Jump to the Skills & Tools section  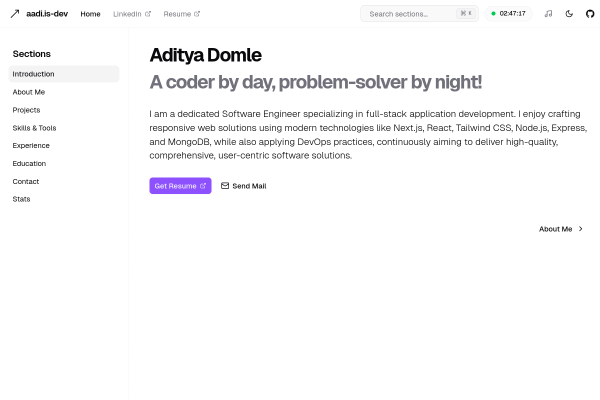(x=64, y=128)
